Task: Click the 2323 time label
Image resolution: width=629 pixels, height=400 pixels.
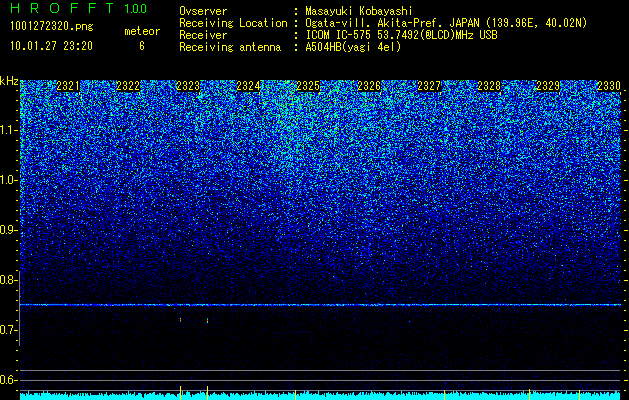Action: pos(188,86)
